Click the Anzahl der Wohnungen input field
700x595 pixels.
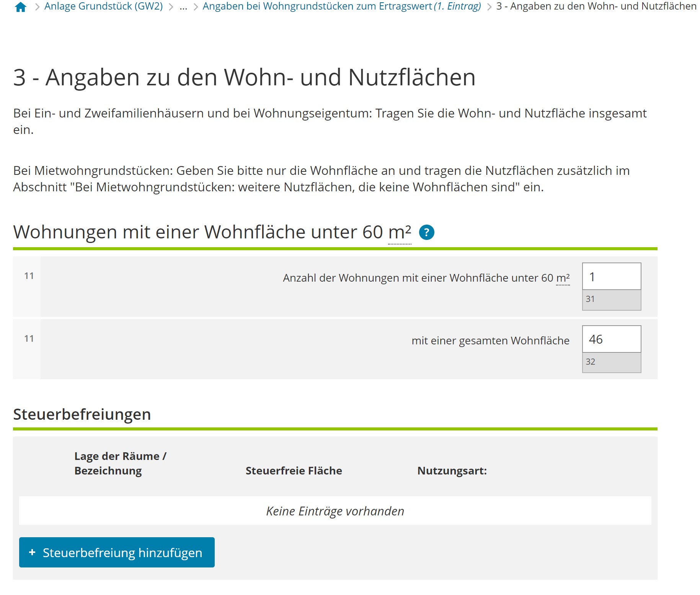point(611,276)
